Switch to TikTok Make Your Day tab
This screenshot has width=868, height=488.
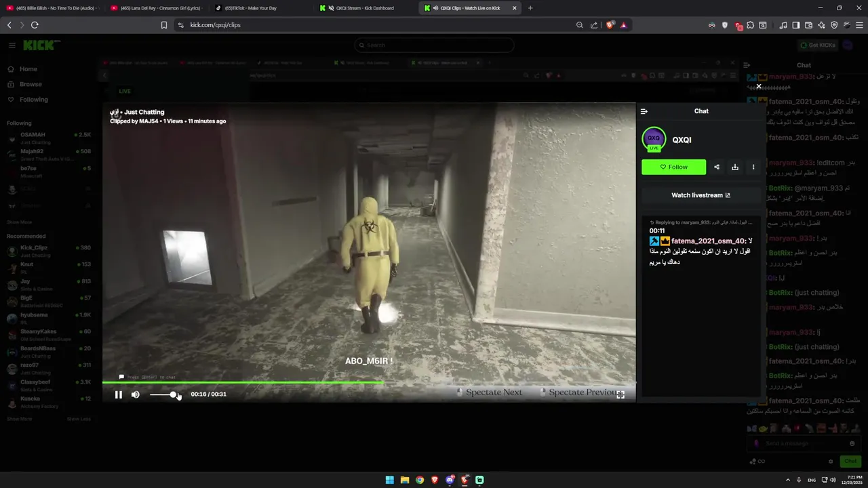click(x=260, y=8)
